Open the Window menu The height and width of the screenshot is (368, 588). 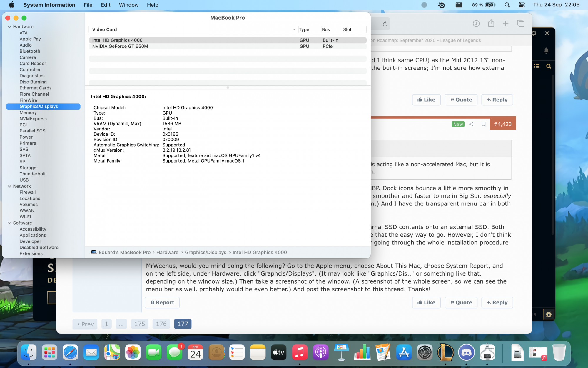(128, 5)
